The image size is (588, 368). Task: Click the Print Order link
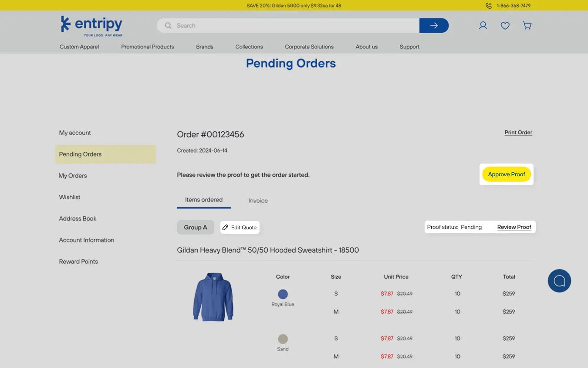(x=518, y=133)
